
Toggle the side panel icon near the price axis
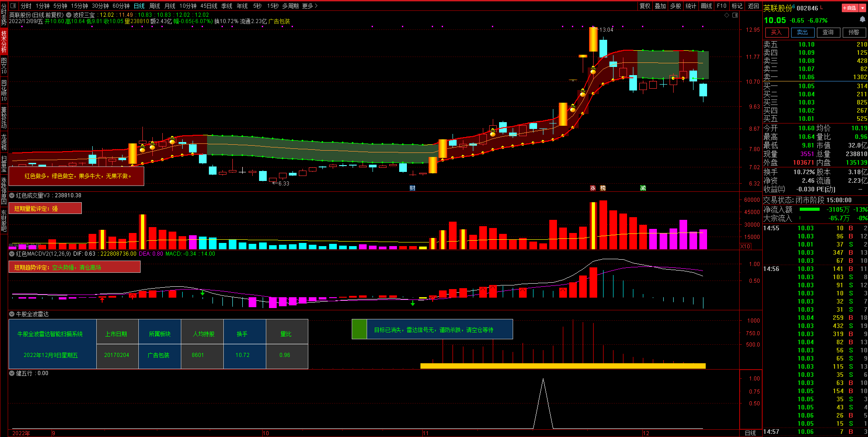[735, 15]
